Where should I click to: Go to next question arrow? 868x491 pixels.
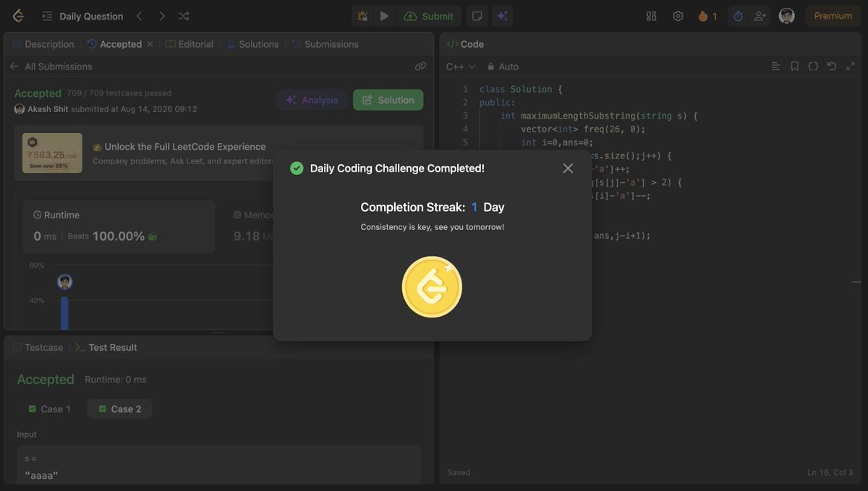161,16
